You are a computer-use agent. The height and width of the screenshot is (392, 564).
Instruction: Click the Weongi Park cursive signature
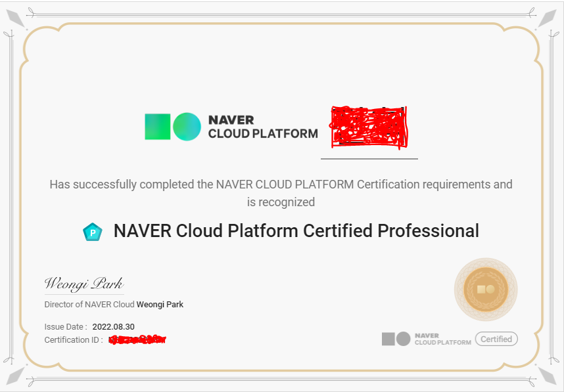pos(84,284)
